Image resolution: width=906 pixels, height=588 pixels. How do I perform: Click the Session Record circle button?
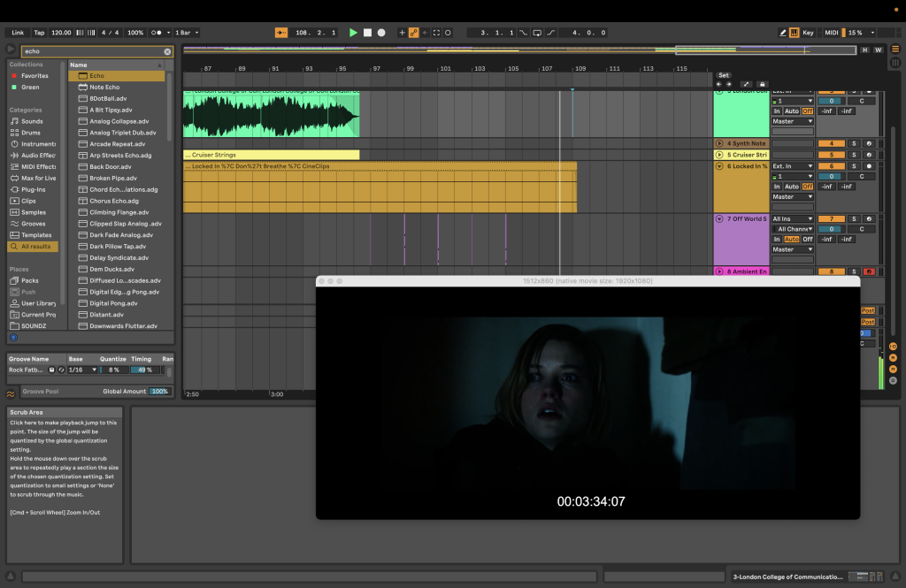(x=448, y=33)
